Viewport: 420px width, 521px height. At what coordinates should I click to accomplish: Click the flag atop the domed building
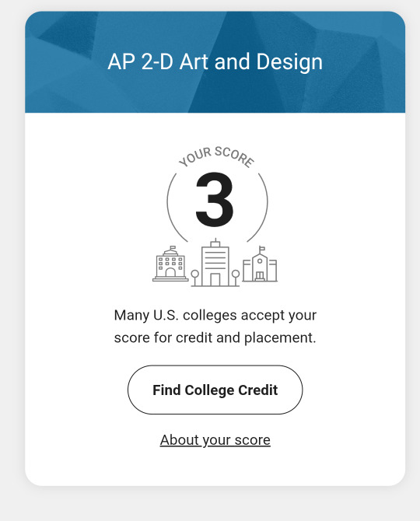(x=173, y=248)
